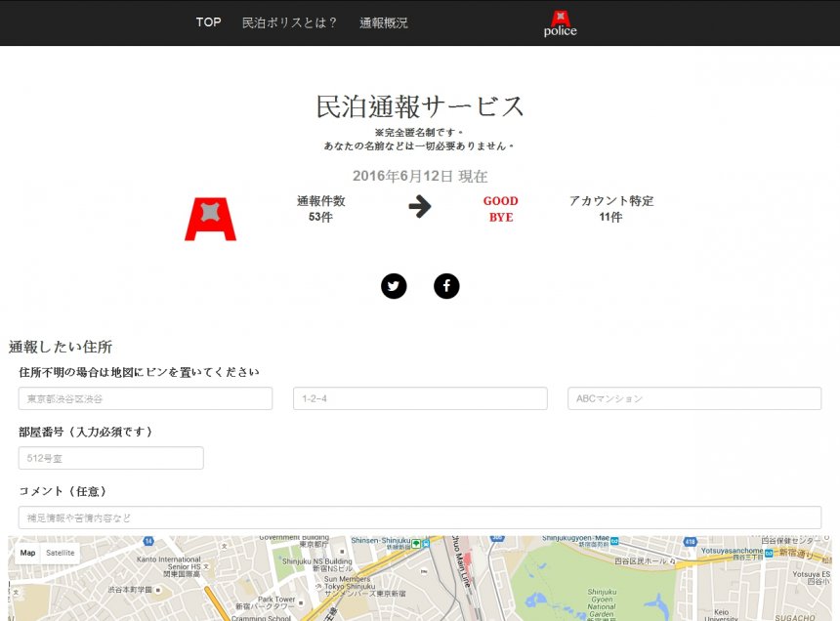Image resolution: width=840 pixels, height=621 pixels.
Task: Click the Twitter share icon
Action: (x=394, y=286)
